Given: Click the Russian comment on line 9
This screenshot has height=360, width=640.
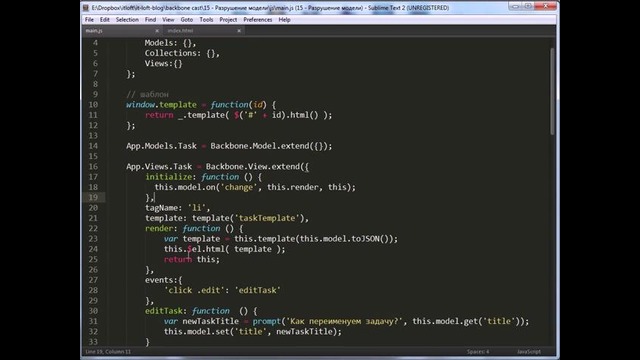Looking at the screenshot, I should pyautogui.click(x=147, y=94).
